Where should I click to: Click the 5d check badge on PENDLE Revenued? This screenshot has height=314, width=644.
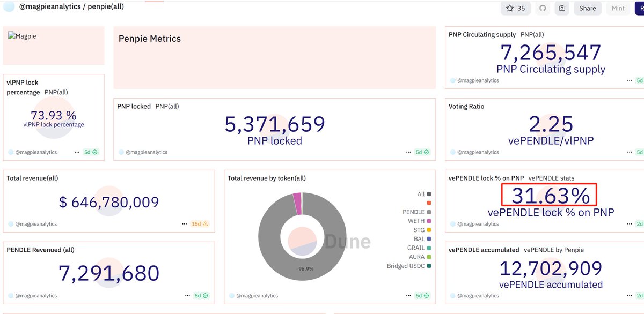coord(202,295)
